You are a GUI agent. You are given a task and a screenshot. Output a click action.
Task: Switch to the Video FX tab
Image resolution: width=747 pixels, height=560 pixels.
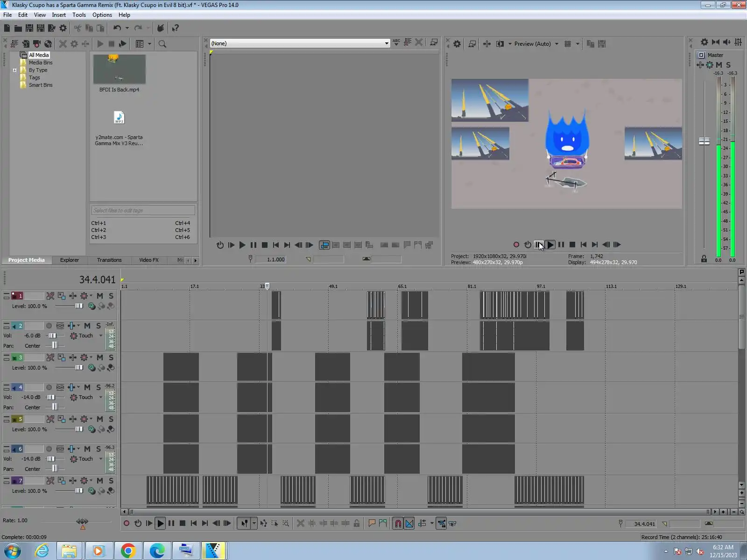tap(149, 260)
